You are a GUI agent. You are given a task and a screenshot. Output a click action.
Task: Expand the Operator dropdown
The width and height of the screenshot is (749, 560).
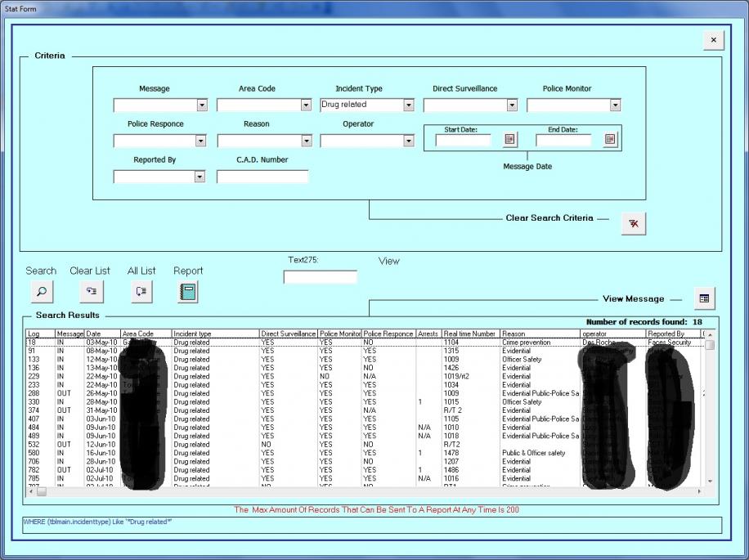(x=409, y=141)
